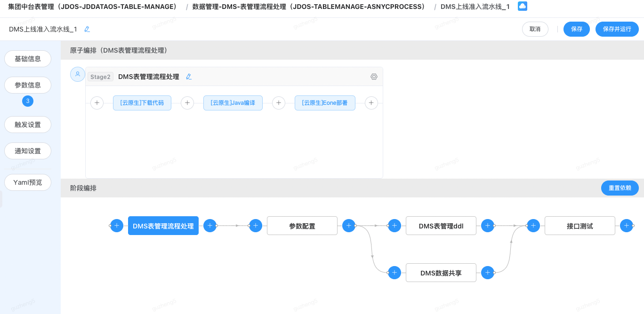The width and height of the screenshot is (644, 314).
Task: Select DMS表管理ddl stage node
Action: pyautogui.click(x=441, y=226)
